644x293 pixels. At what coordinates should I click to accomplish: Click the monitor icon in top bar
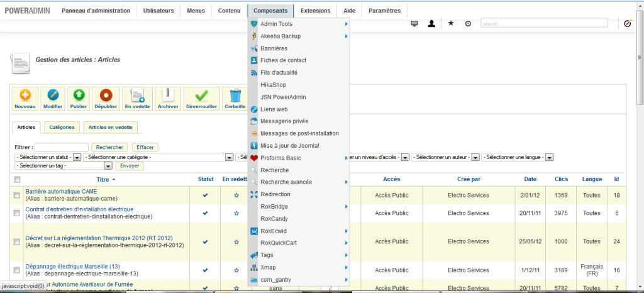[x=414, y=24]
